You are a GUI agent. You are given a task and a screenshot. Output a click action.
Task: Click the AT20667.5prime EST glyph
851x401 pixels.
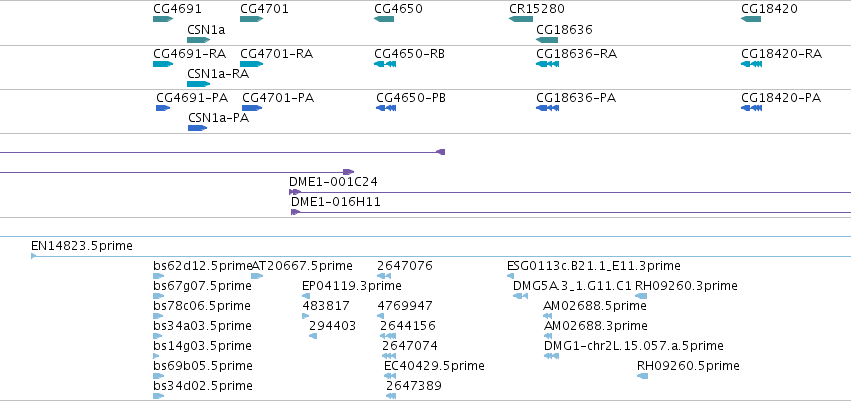pyautogui.click(x=257, y=276)
